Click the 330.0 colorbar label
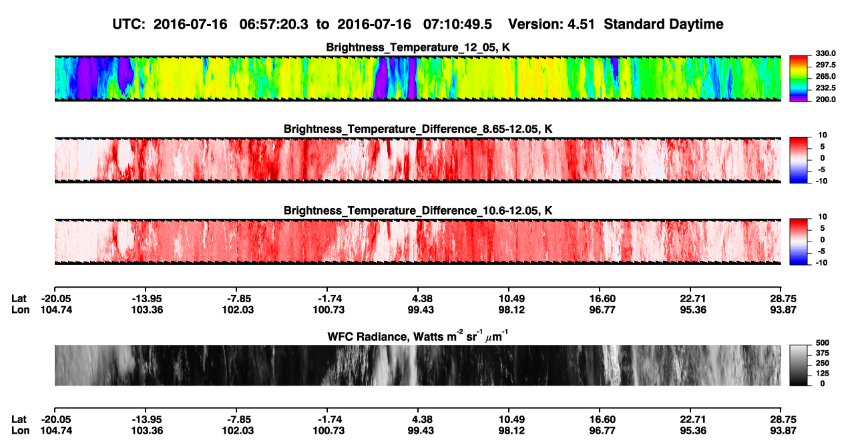Image resolution: width=868 pixels, height=445 pixels. click(826, 54)
